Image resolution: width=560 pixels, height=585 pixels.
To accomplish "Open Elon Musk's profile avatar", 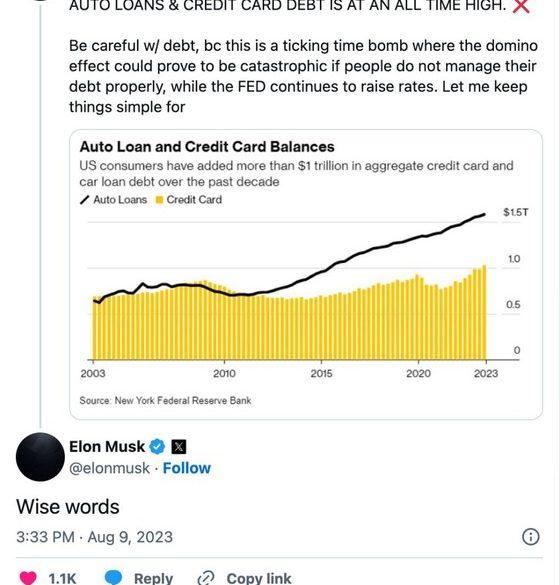I will click(x=40, y=457).
